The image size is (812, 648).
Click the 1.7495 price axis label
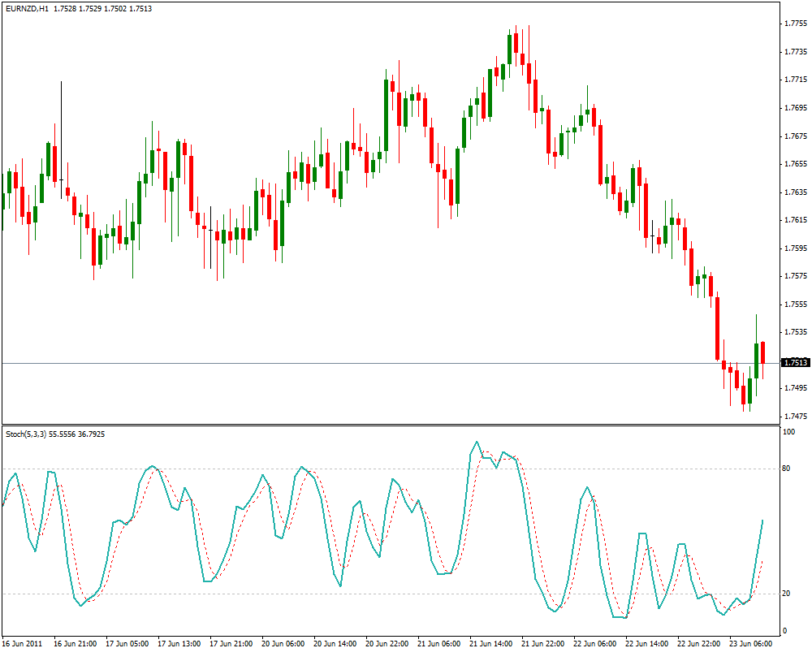point(796,388)
